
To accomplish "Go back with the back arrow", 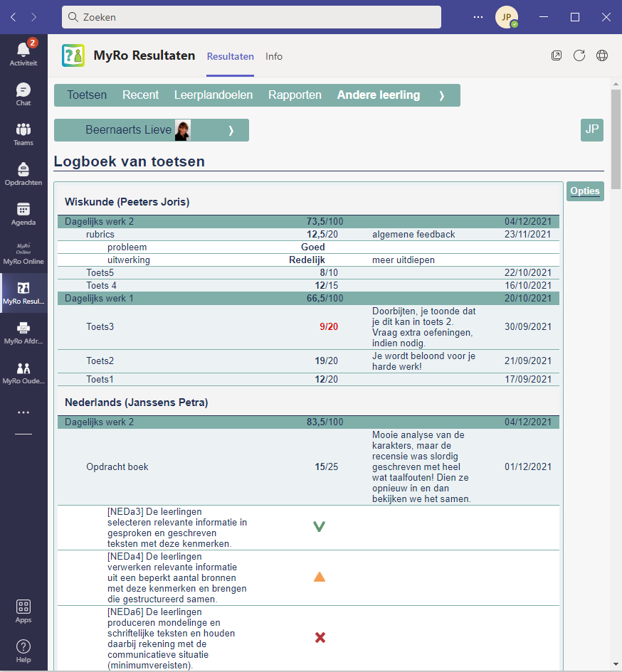I will point(14,17).
